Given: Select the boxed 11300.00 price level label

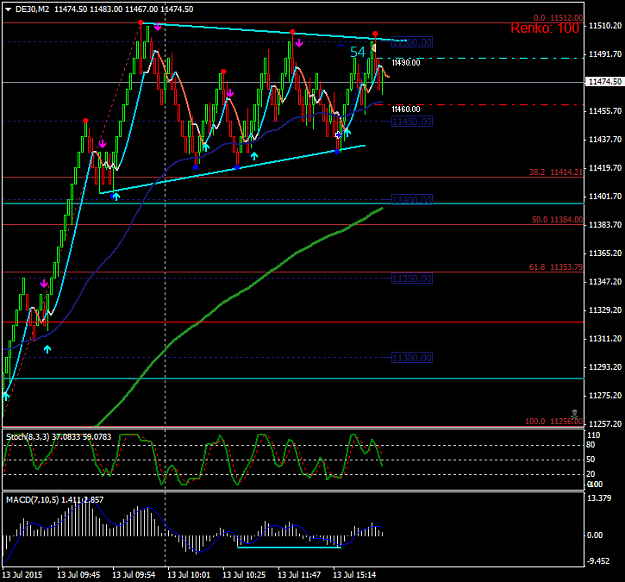Looking at the screenshot, I should (412, 358).
